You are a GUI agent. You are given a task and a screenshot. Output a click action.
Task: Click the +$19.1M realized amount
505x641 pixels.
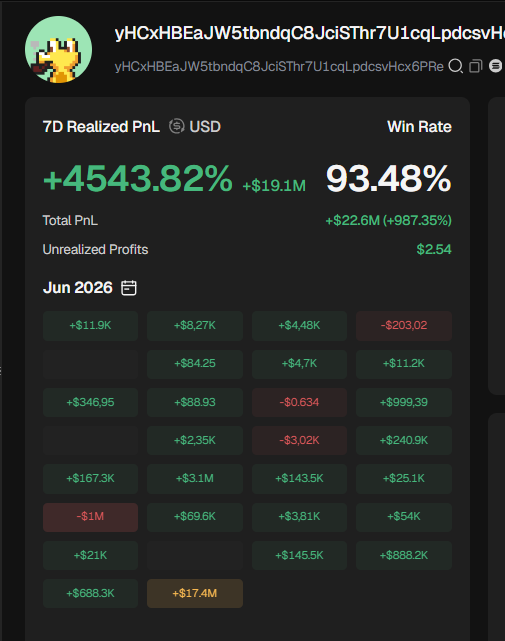tap(274, 186)
